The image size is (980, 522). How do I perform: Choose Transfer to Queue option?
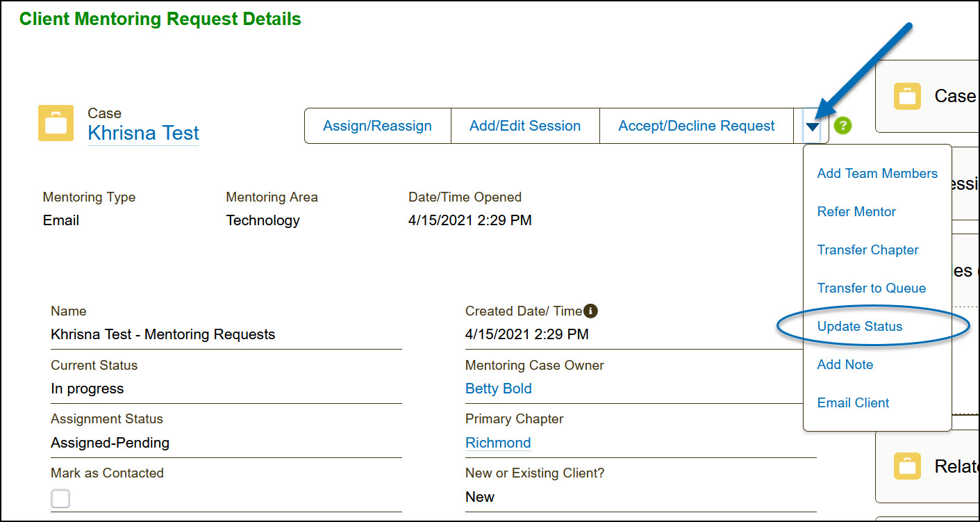tap(871, 288)
